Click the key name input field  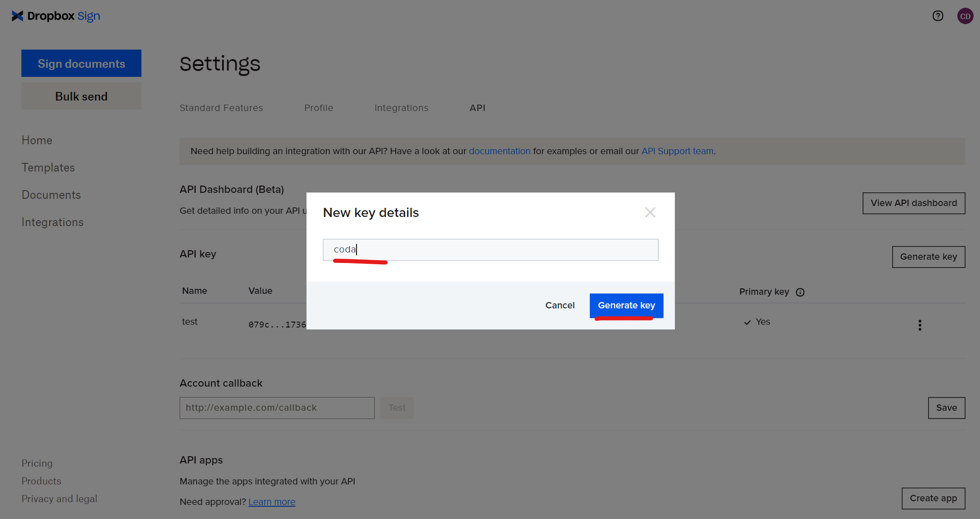tap(490, 250)
